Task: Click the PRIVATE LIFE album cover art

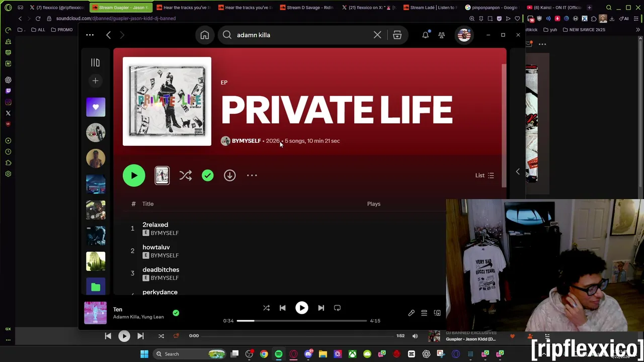Action: [x=167, y=101]
